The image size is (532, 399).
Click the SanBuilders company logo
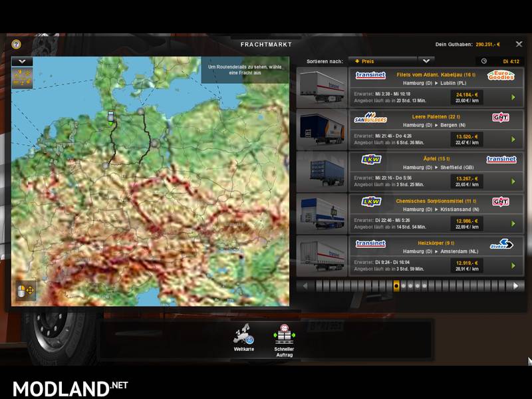[x=370, y=118]
